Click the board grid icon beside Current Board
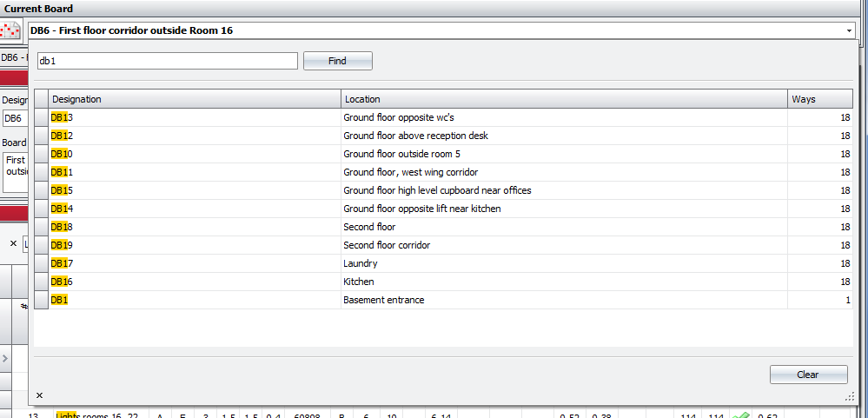This screenshot has height=418, width=868. pos(12,30)
